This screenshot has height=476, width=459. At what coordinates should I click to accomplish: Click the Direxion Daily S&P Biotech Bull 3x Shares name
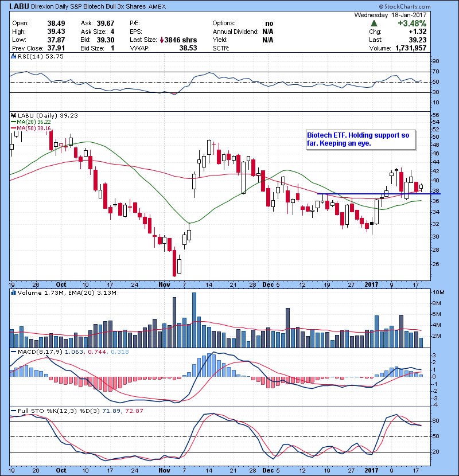pos(88,6)
